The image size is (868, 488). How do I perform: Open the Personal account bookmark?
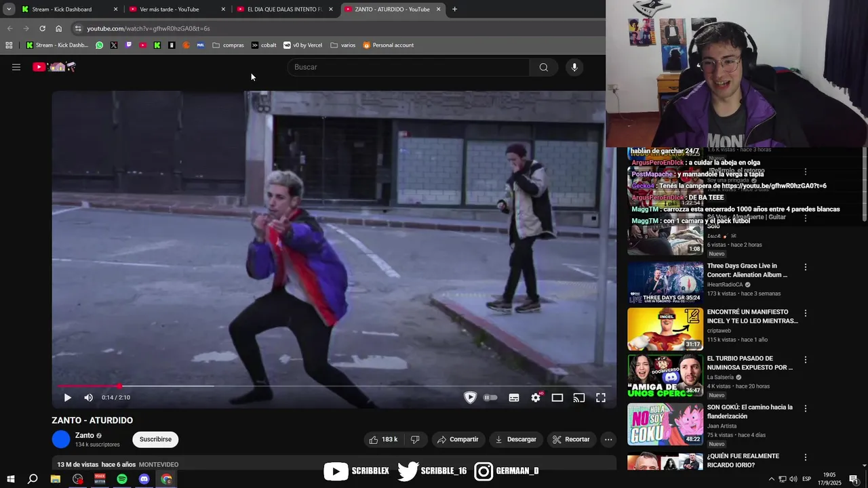click(388, 45)
